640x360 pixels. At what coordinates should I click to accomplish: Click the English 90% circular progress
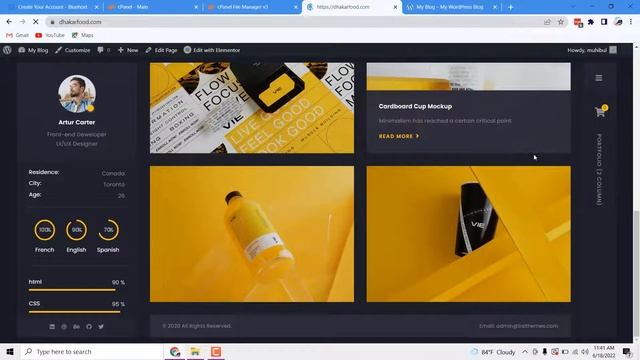pyautogui.click(x=76, y=230)
